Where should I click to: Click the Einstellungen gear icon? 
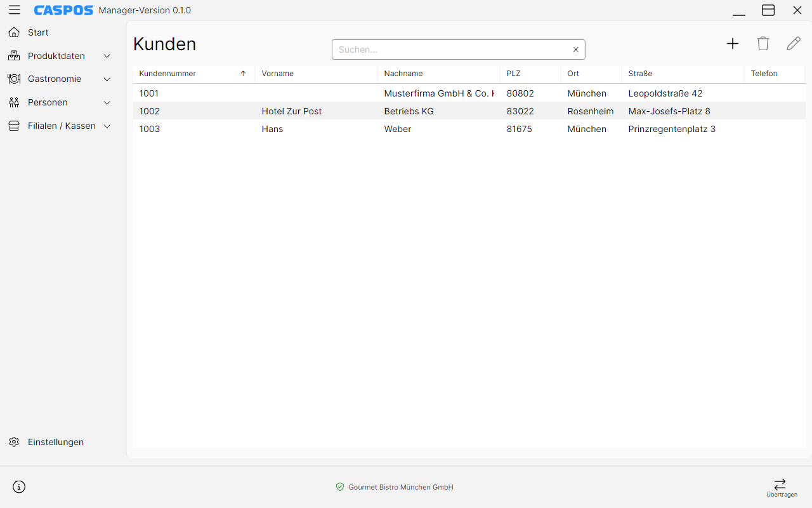coord(14,442)
